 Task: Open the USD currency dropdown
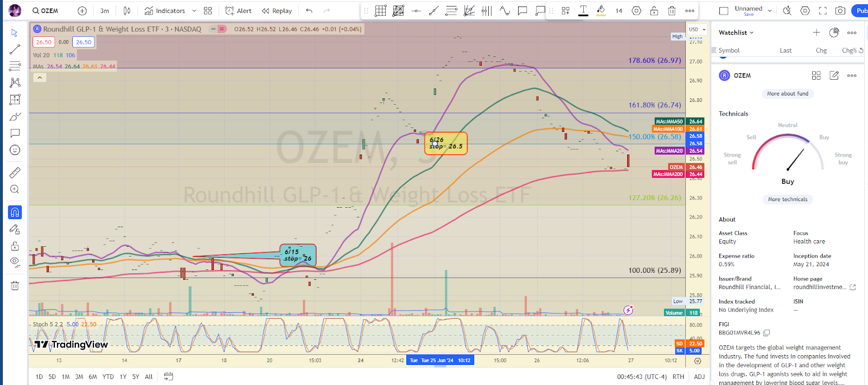[697, 29]
